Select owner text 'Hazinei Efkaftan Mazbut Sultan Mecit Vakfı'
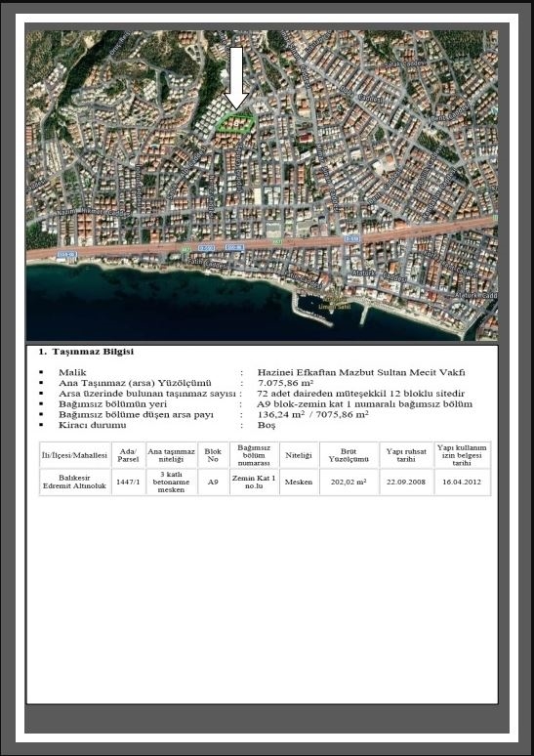This screenshot has width=534, height=756. coord(361,373)
